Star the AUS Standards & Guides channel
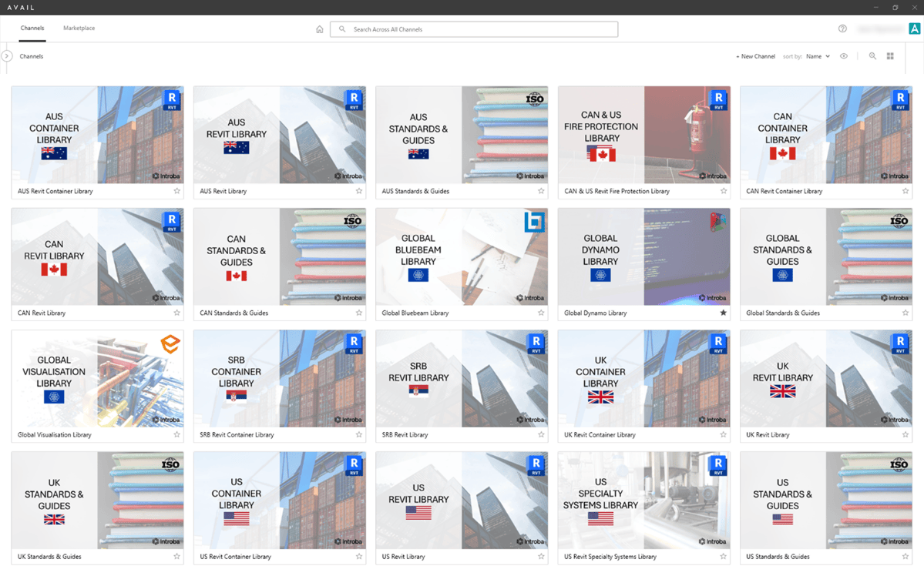Screen dimensions: 924x576 [x=541, y=191]
